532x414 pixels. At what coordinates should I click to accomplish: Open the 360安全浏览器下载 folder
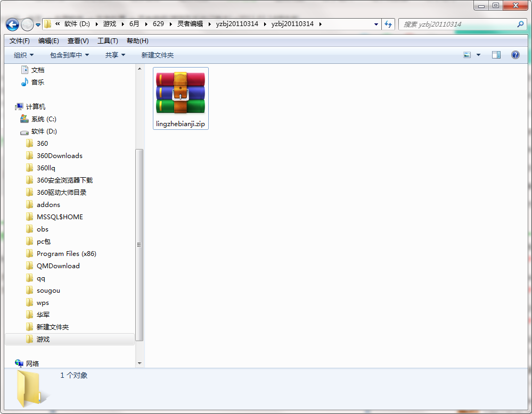59,180
